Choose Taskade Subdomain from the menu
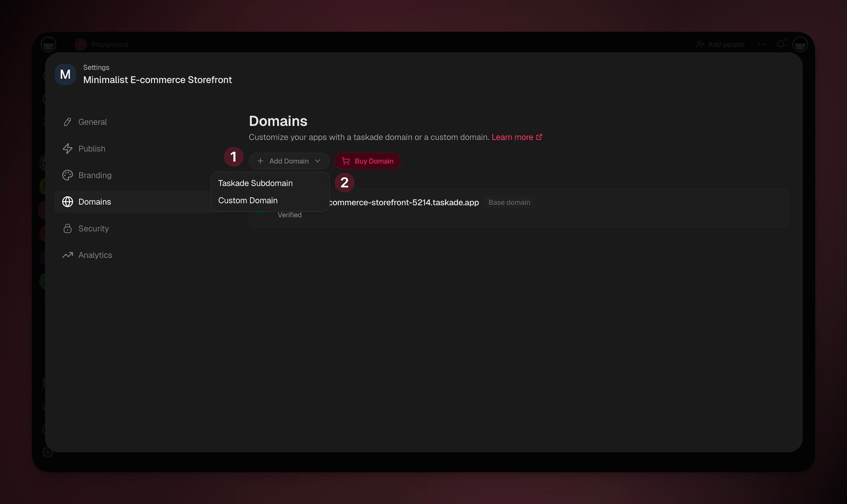 click(255, 183)
